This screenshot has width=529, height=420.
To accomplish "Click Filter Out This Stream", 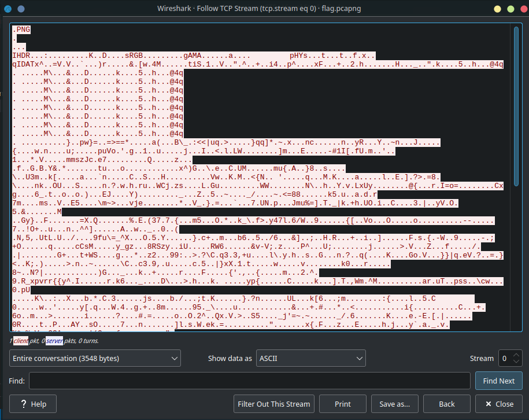I will (275, 404).
